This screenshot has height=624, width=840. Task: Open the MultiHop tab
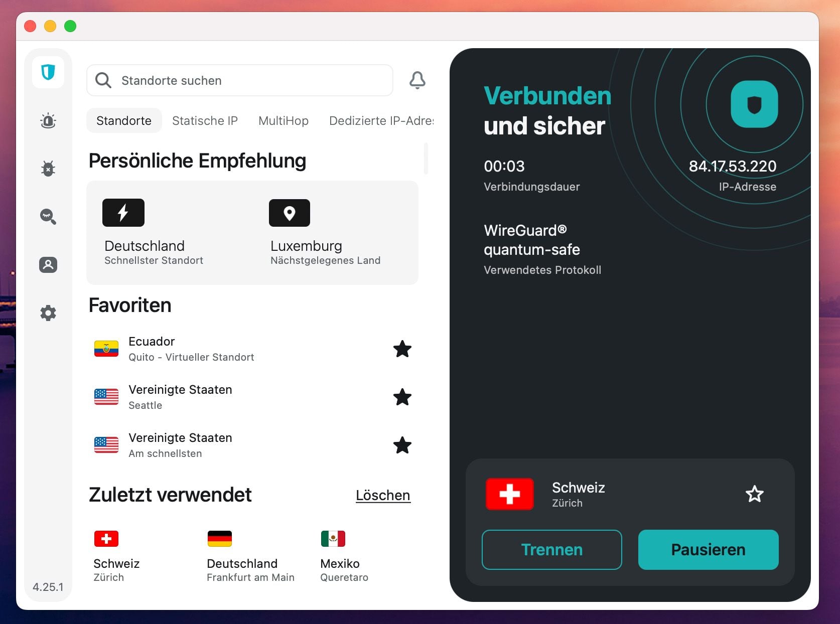coord(283,120)
